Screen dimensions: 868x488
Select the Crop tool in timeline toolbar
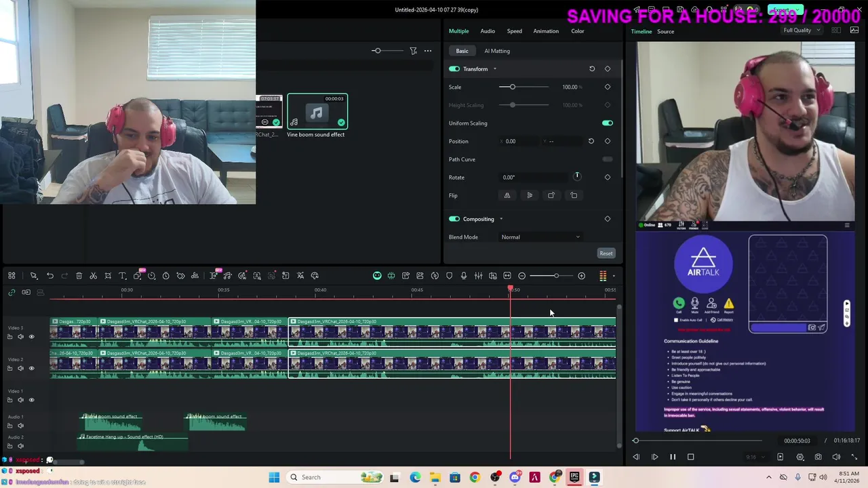(108, 276)
